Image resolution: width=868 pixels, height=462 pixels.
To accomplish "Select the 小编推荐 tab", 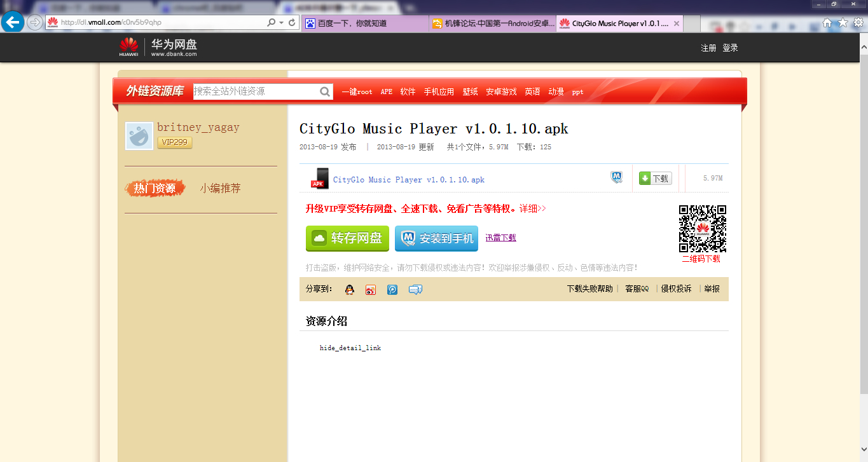I will [221, 189].
